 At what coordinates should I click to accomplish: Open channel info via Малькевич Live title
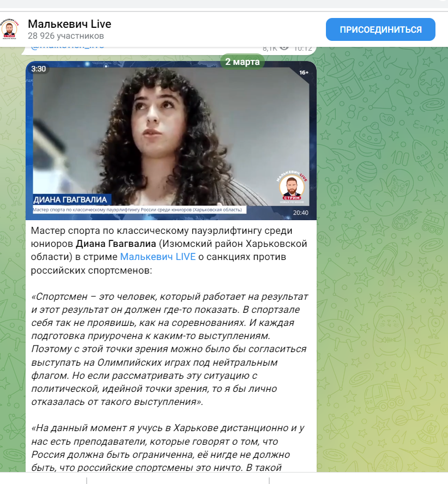point(69,24)
